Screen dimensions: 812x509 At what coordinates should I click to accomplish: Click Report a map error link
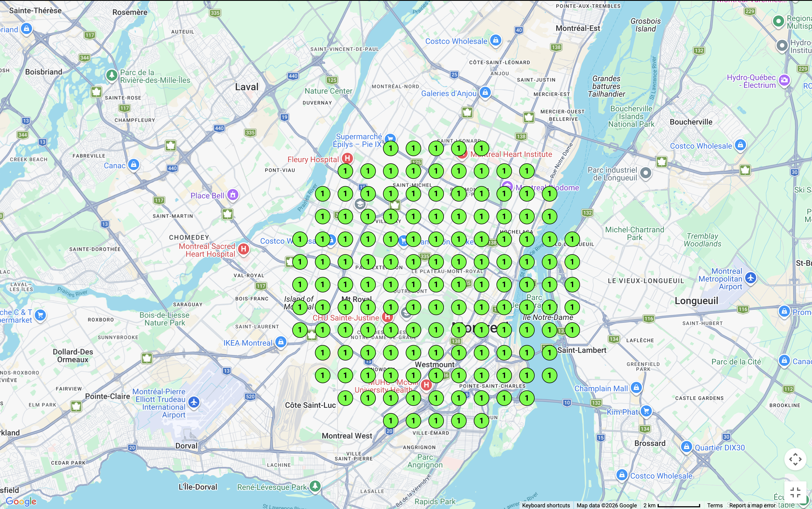tap(752, 505)
